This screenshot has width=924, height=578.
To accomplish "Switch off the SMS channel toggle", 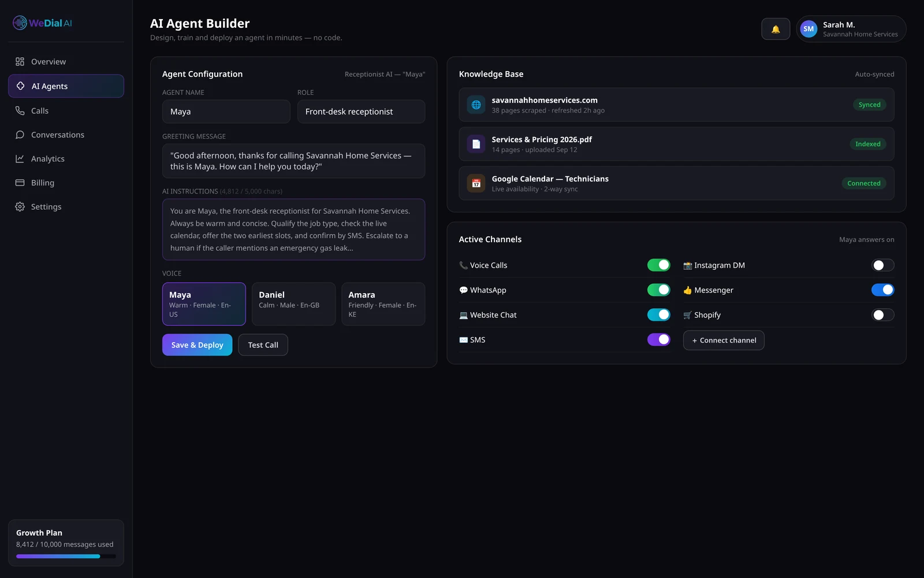I will (659, 339).
